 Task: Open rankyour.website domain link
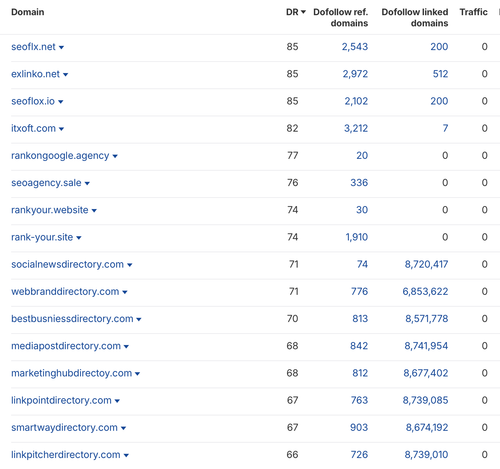click(50, 210)
